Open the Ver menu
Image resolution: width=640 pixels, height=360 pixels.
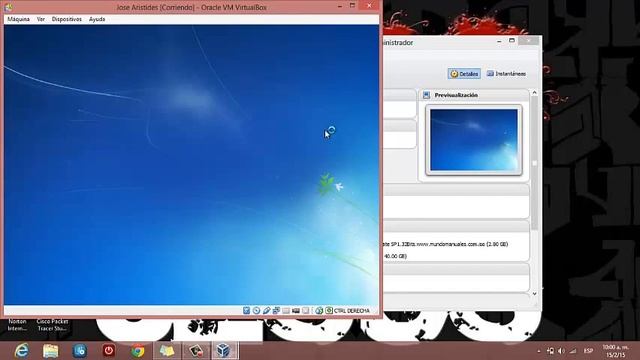[x=41, y=19]
